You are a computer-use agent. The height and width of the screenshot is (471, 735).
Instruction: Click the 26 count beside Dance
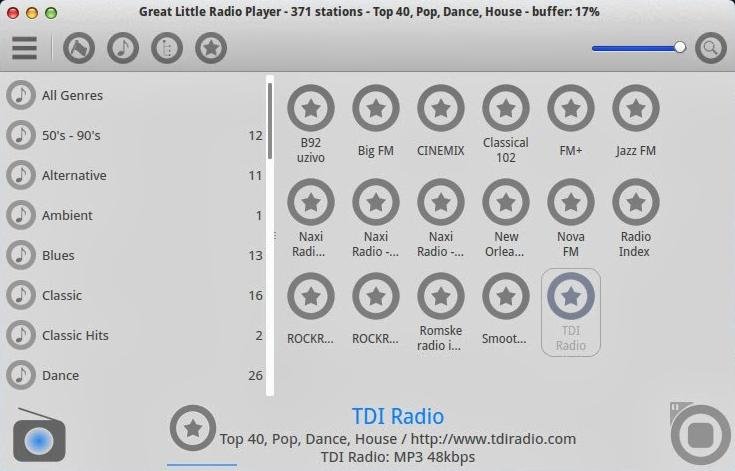[255, 375]
